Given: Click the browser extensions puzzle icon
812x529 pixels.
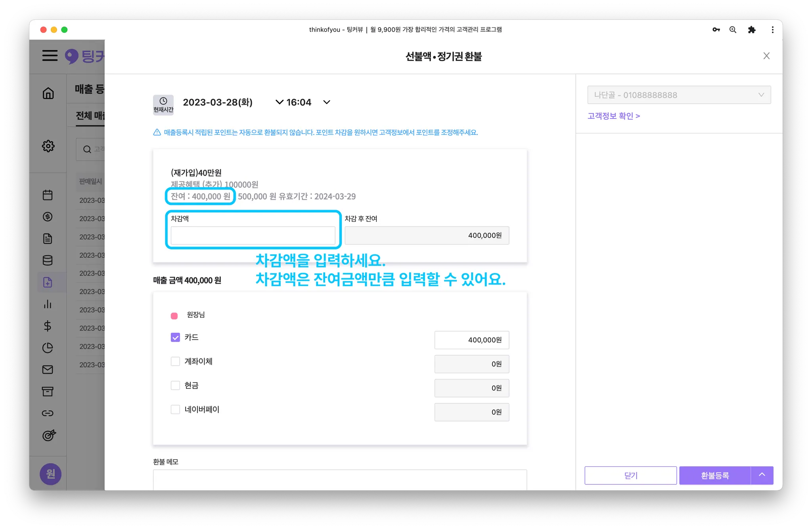Looking at the screenshot, I should pyautogui.click(x=751, y=30).
